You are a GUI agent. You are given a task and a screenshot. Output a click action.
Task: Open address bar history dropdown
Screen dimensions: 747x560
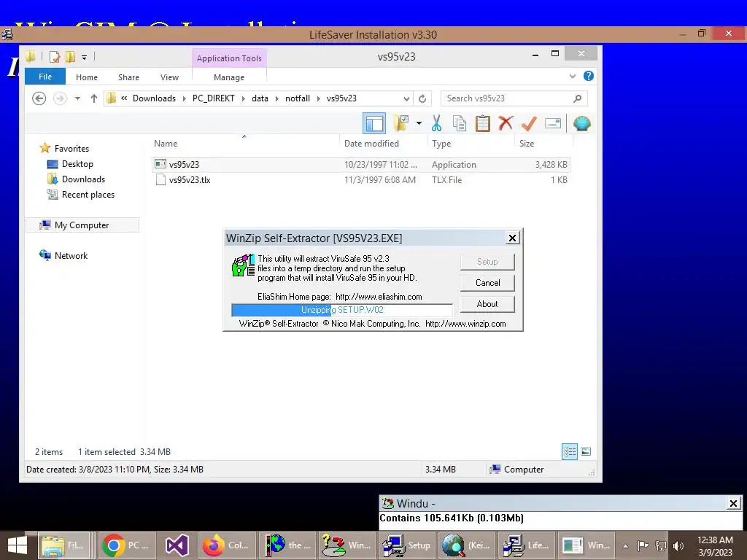click(406, 98)
